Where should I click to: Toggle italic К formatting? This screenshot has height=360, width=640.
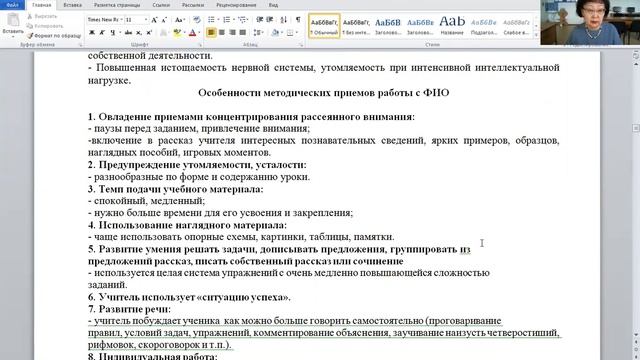[102, 33]
